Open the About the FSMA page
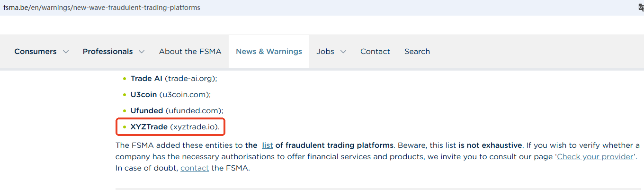This screenshot has width=644, height=190. coord(190,52)
